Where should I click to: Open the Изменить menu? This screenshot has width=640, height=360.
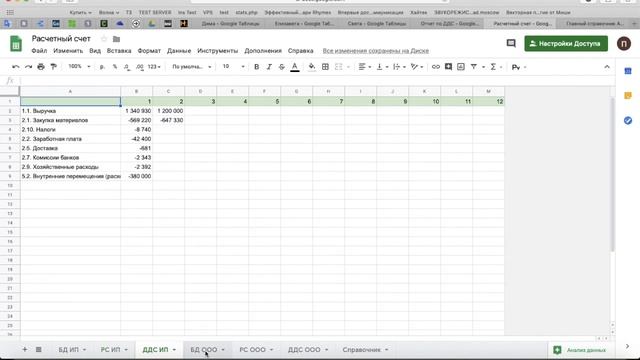click(68, 51)
